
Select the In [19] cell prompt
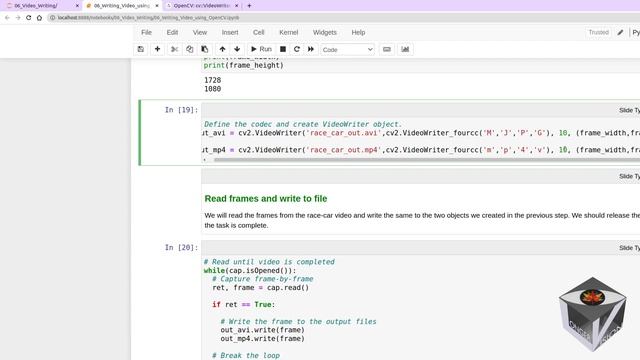181,110
